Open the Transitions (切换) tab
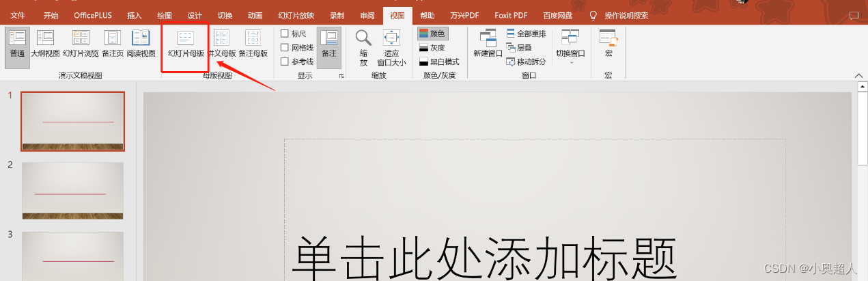The height and width of the screenshot is (281, 868). [x=225, y=15]
